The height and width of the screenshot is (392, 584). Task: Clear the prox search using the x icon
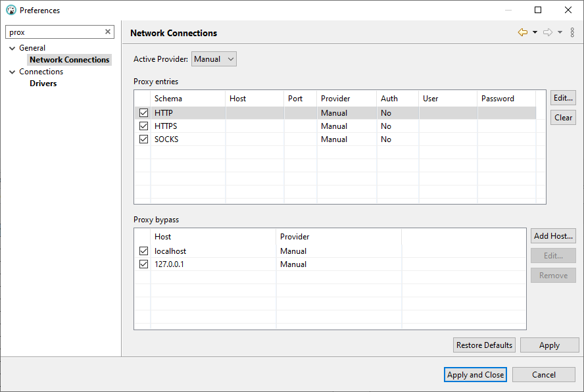point(107,32)
